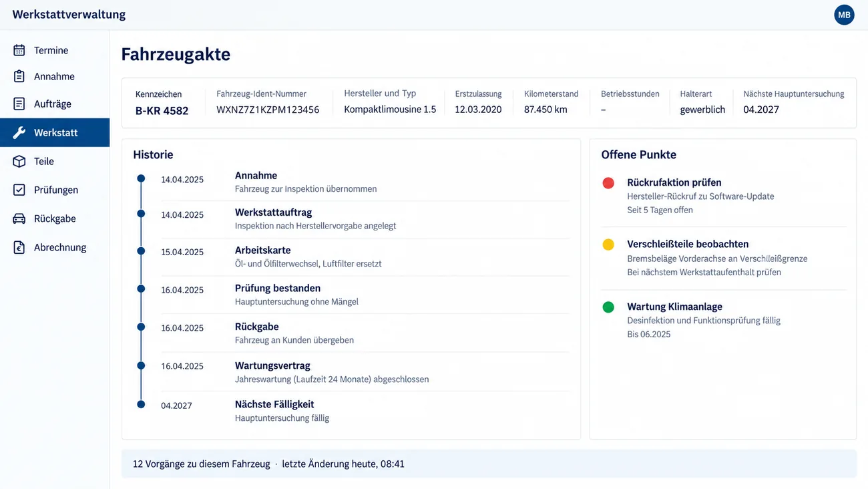
Task: Open the Werkstattauftrag history entry
Action: click(x=273, y=212)
